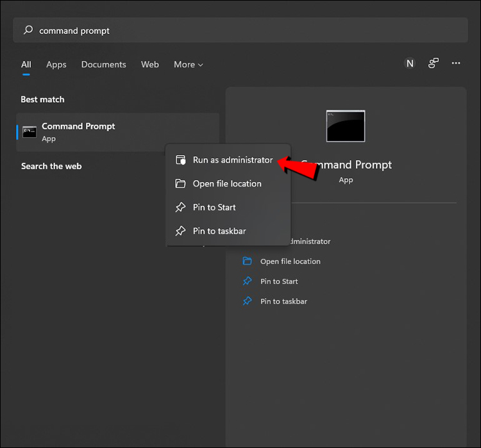Image resolution: width=481 pixels, height=448 pixels.
Task: Click Pin to Start in right panel
Action: click(279, 281)
